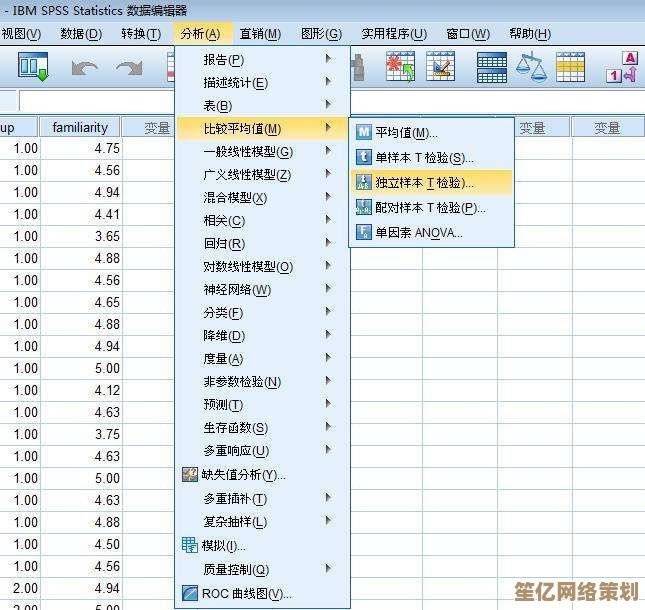Screen dimensions: 645x610
Task: Click the Recall dialog toolbar icon
Action: pyautogui.click(x=34, y=68)
